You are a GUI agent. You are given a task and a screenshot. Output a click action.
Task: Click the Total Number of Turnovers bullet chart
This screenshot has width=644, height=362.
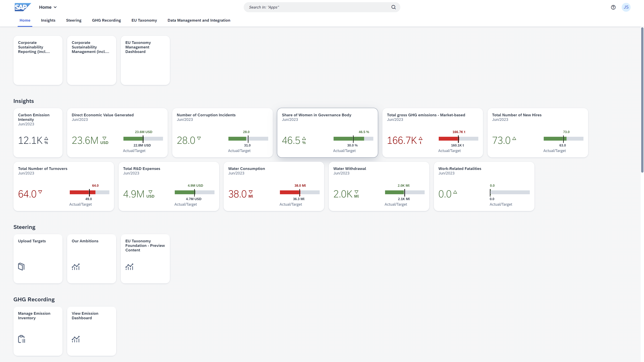click(90, 192)
